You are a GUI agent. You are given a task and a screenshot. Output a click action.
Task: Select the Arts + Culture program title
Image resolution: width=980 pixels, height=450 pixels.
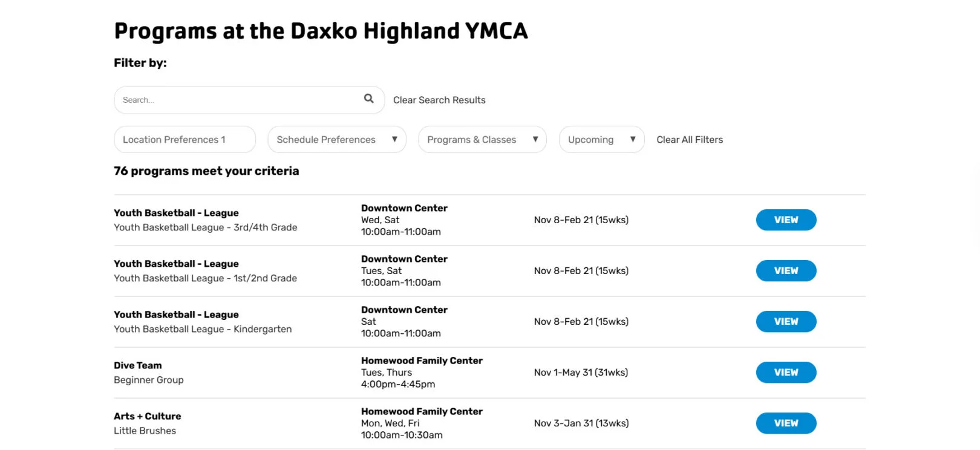pos(148,416)
